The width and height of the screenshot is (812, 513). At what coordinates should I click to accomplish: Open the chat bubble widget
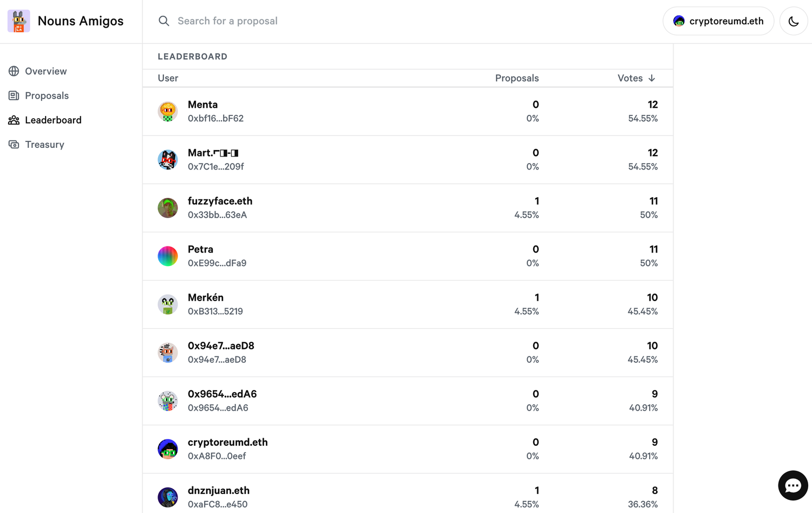tap(793, 485)
